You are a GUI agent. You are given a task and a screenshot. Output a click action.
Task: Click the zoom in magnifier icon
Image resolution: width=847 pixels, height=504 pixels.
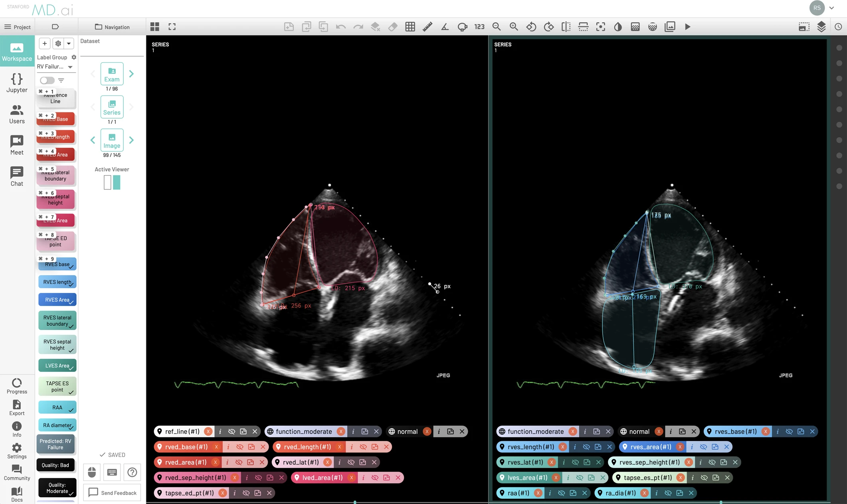(514, 27)
